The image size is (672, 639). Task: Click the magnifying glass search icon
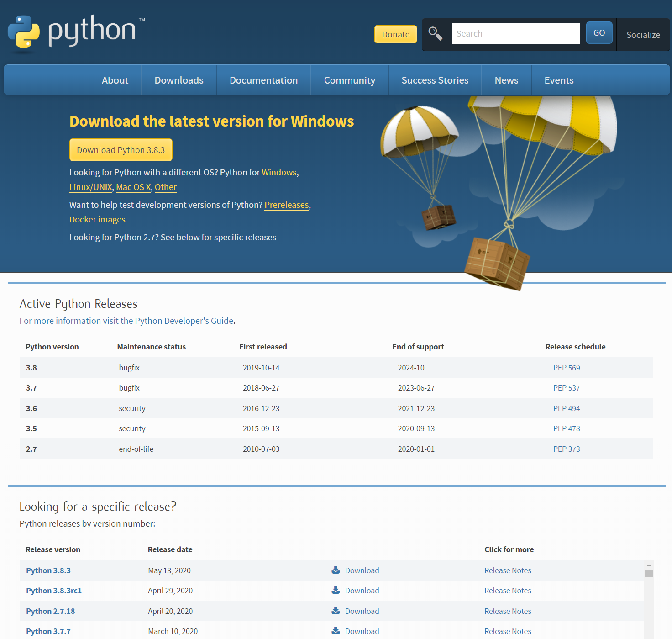435,33
